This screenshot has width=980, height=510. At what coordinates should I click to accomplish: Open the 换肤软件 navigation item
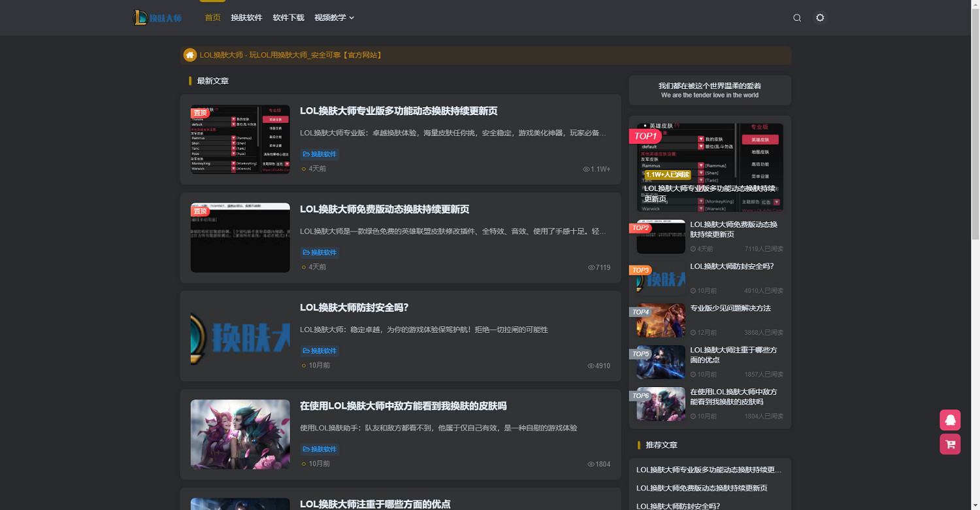click(246, 18)
